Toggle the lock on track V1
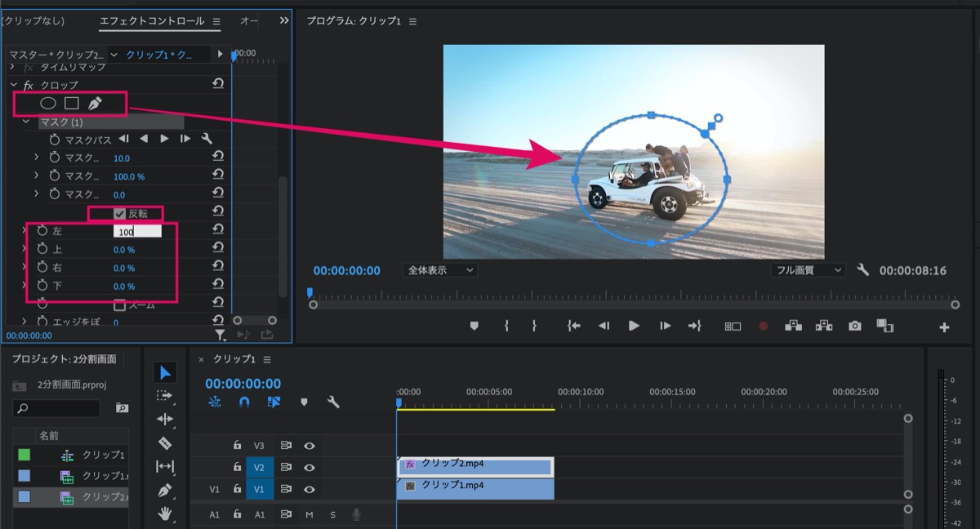The image size is (980, 529). point(237,490)
